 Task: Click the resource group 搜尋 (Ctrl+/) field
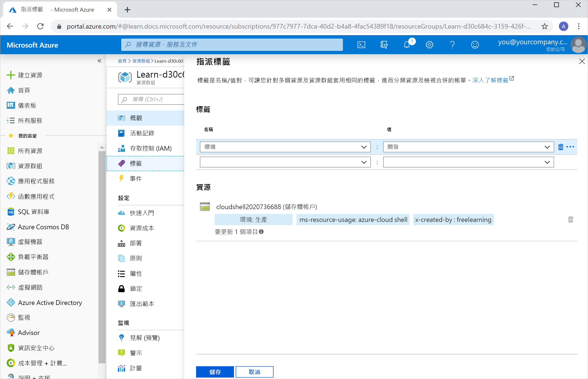[x=151, y=99]
